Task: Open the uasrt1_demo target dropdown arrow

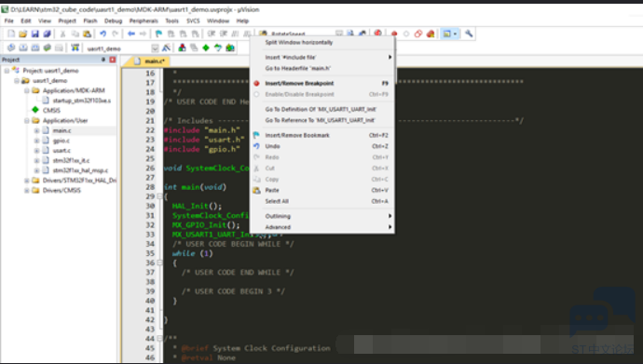Action: (x=155, y=48)
